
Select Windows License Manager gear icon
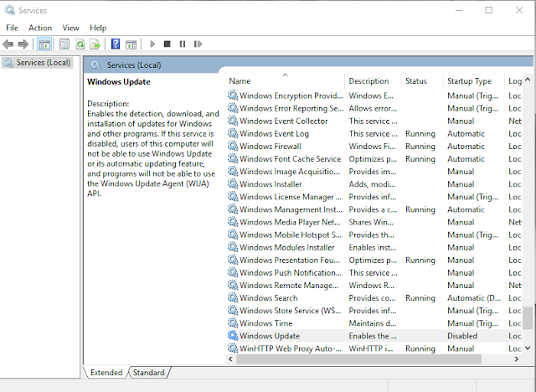click(x=233, y=197)
